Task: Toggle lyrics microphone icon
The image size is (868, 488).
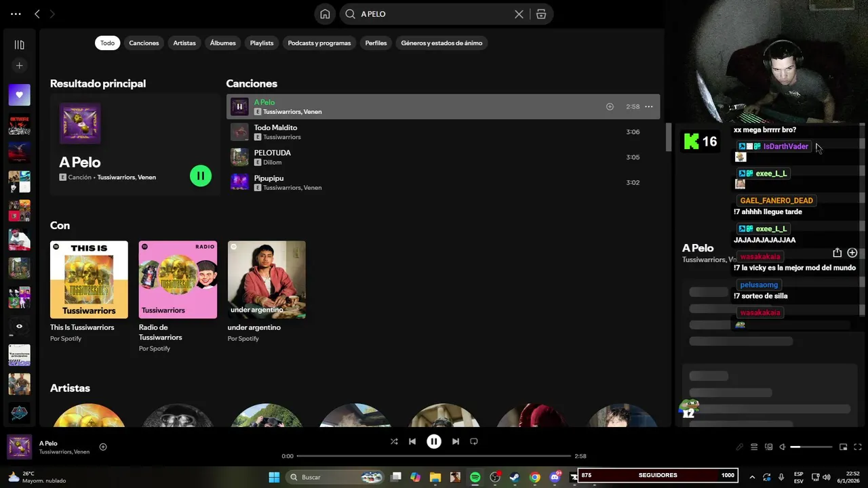Action: pyautogui.click(x=740, y=447)
